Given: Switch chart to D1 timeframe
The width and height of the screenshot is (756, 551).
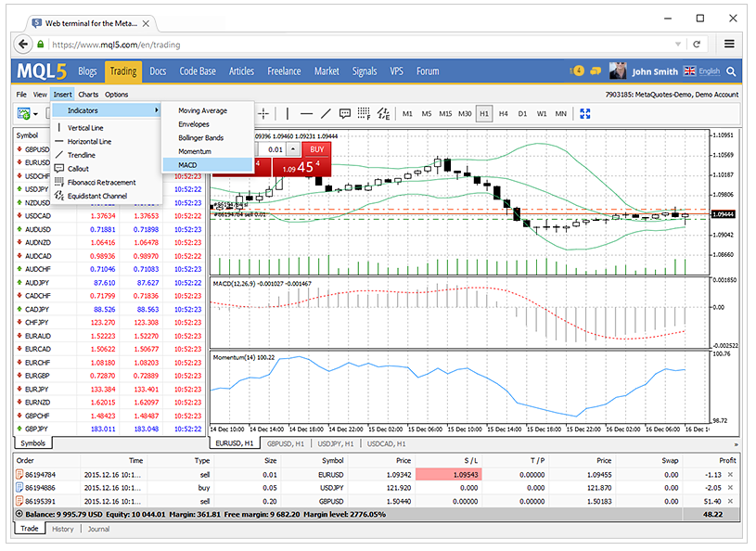Looking at the screenshot, I should [x=522, y=114].
